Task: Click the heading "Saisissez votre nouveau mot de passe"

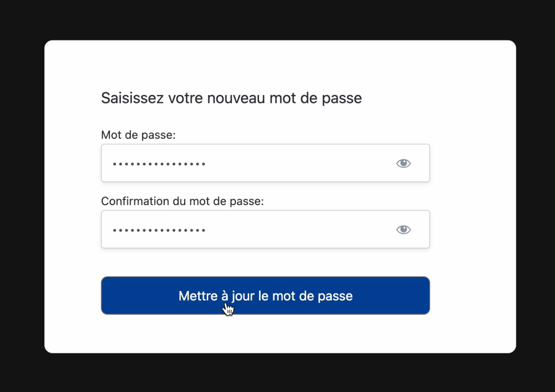Action: pyautogui.click(x=231, y=98)
